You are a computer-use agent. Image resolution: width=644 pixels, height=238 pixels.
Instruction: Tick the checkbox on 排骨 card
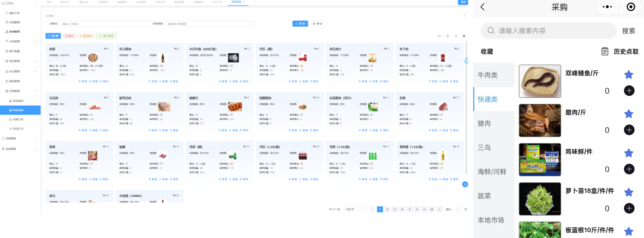pos(111,144)
